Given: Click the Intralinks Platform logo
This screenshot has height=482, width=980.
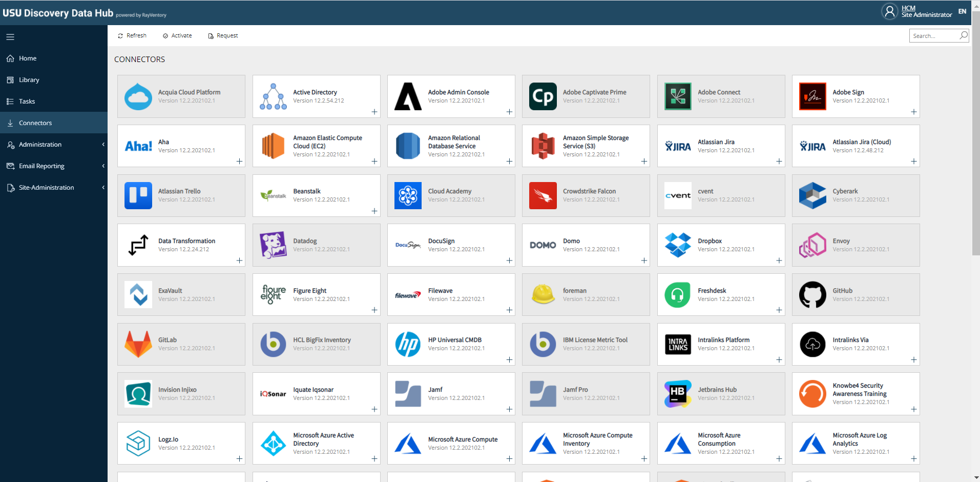Looking at the screenshot, I should pyautogui.click(x=678, y=344).
